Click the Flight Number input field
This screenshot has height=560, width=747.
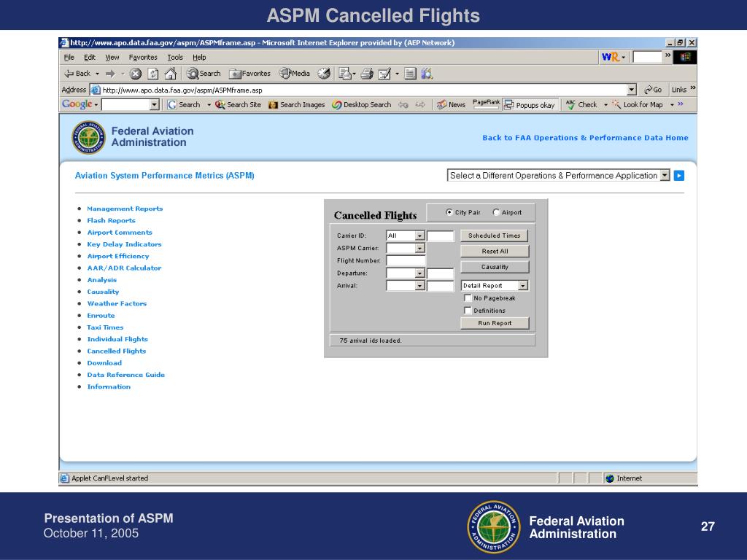(406, 260)
